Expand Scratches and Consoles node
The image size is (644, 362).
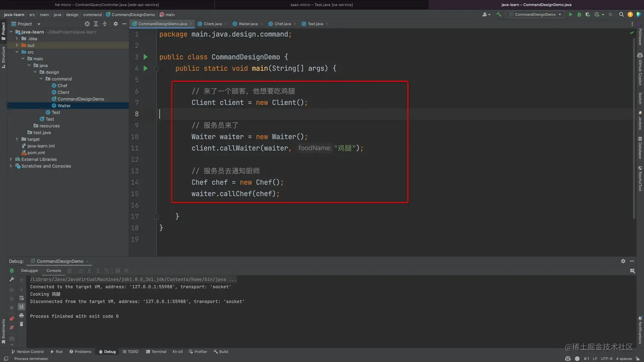click(11, 166)
